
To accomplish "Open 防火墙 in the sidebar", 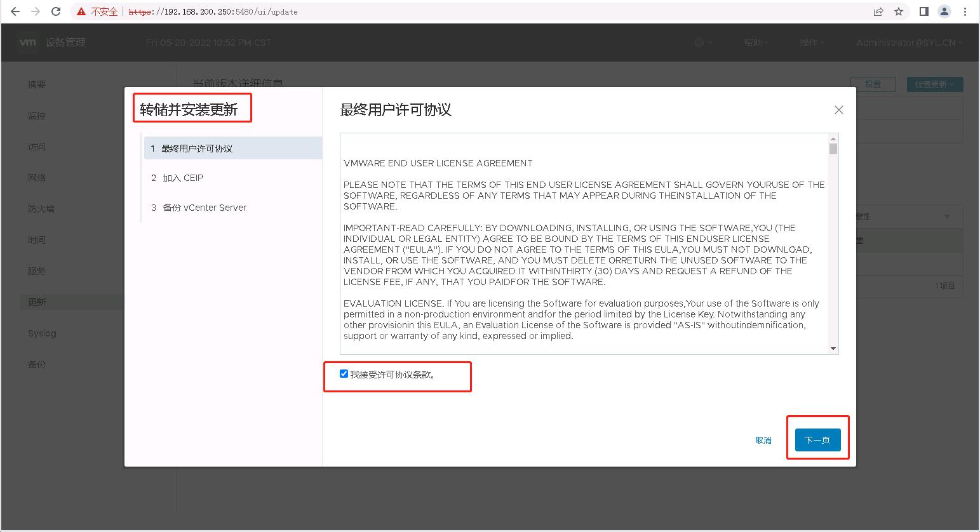I will point(41,209).
